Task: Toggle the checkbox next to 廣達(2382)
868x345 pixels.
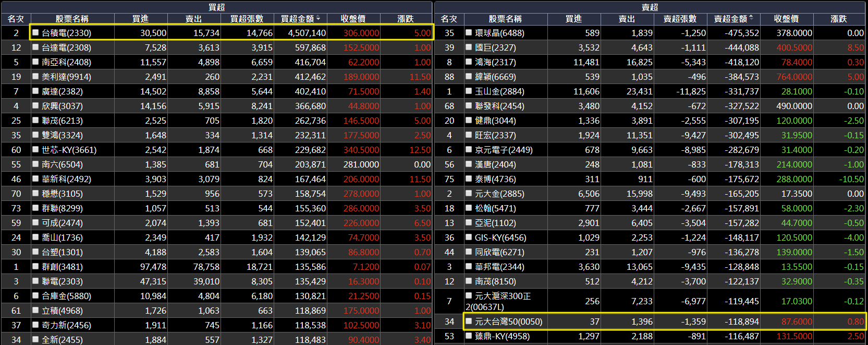Action: (35, 91)
